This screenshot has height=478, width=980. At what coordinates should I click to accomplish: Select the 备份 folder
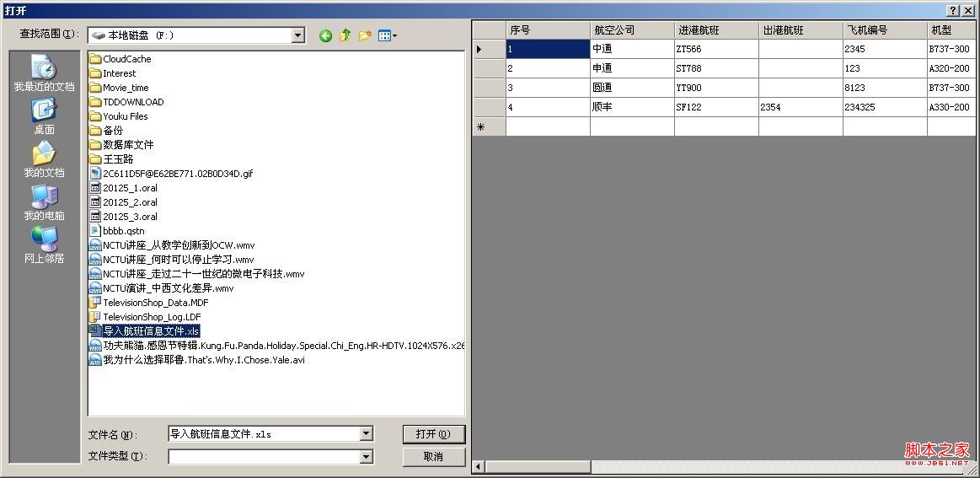point(106,131)
